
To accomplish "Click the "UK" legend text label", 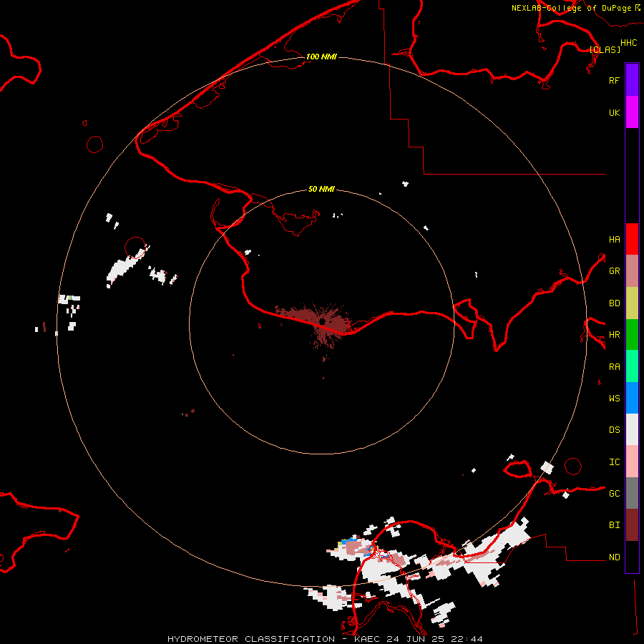I will click(x=614, y=112).
